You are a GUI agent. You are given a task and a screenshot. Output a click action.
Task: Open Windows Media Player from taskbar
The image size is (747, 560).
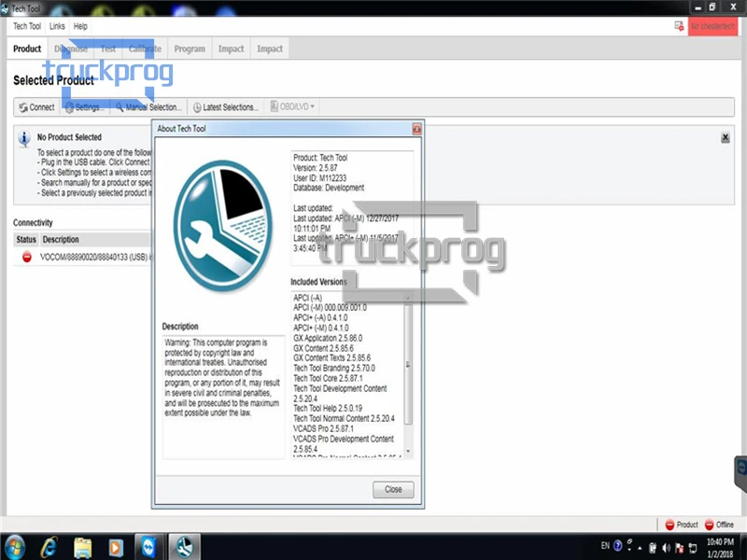pos(116,547)
